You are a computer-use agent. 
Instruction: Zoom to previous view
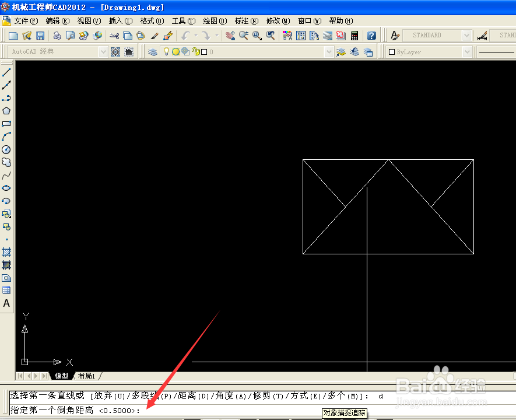click(271, 36)
